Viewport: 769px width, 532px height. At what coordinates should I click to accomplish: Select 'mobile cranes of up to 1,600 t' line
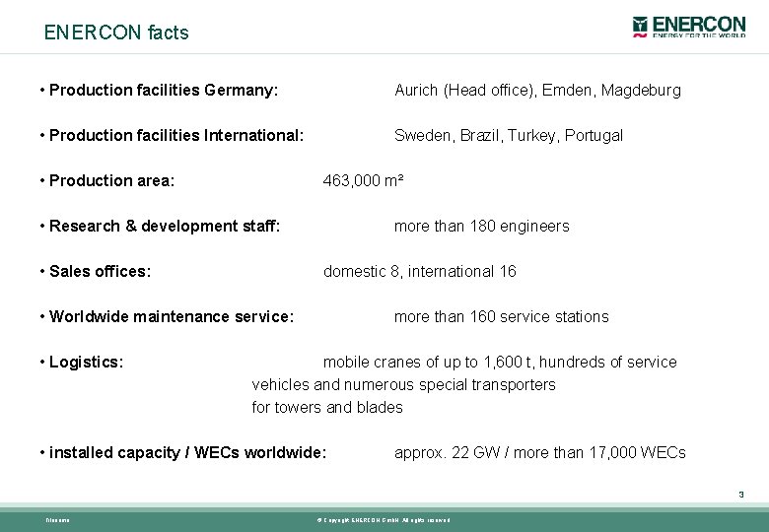(500, 362)
